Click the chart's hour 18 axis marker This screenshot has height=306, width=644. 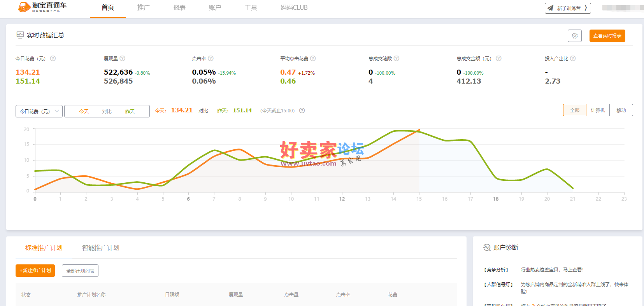[x=496, y=199]
